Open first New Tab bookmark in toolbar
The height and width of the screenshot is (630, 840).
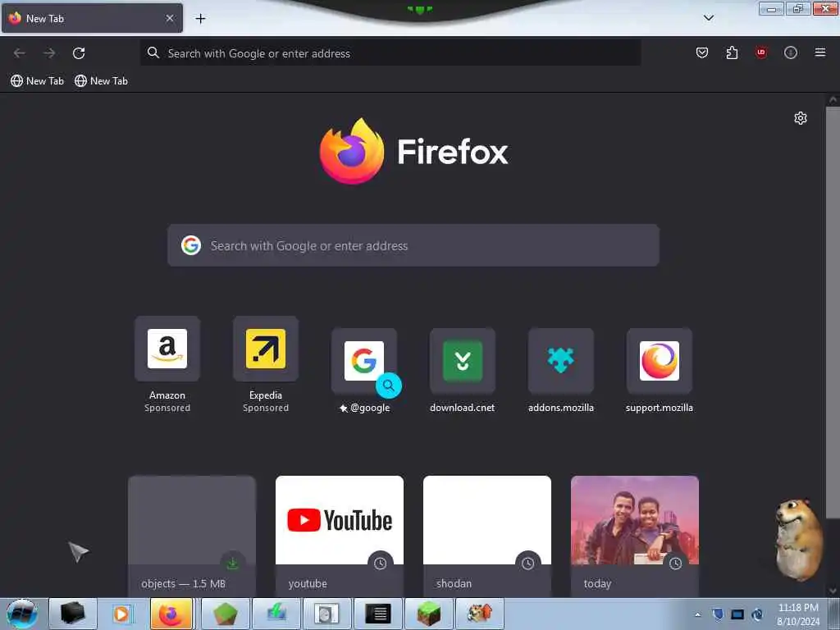37,81
